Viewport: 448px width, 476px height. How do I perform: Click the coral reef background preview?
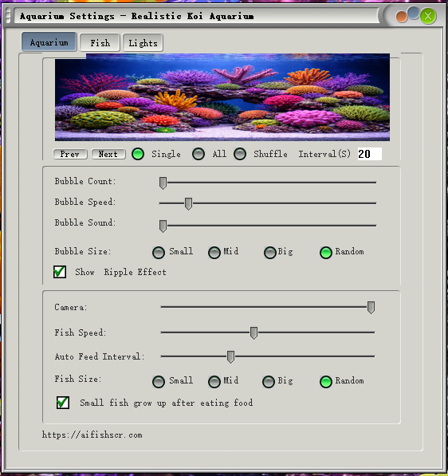[222, 97]
